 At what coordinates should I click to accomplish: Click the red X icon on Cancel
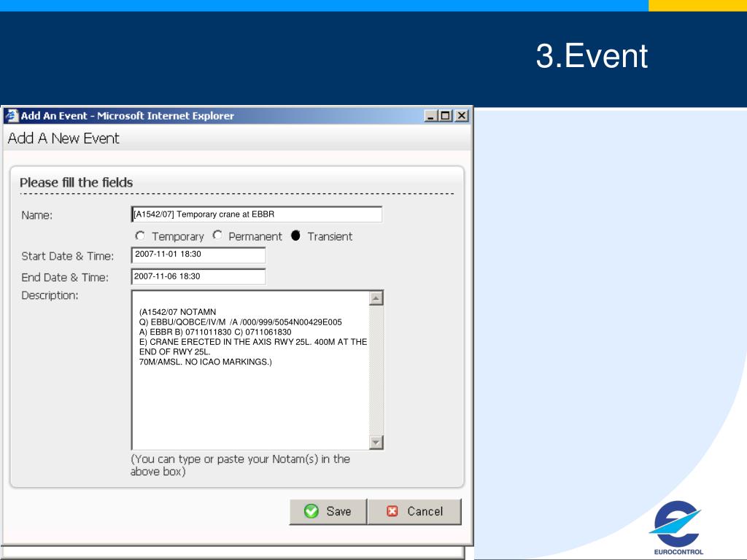click(392, 511)
